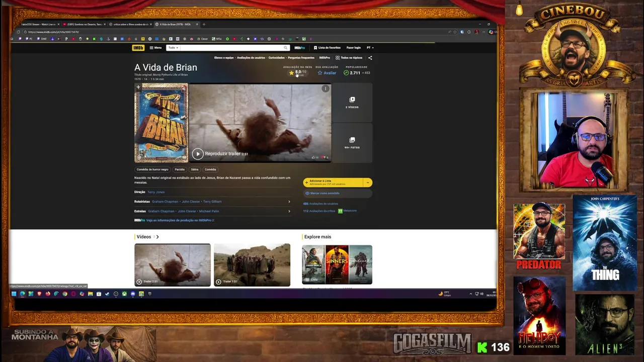Viewport: 644px width, 362px height.
Task: Star this page in address bar
Action: click(x=455, y=32)
